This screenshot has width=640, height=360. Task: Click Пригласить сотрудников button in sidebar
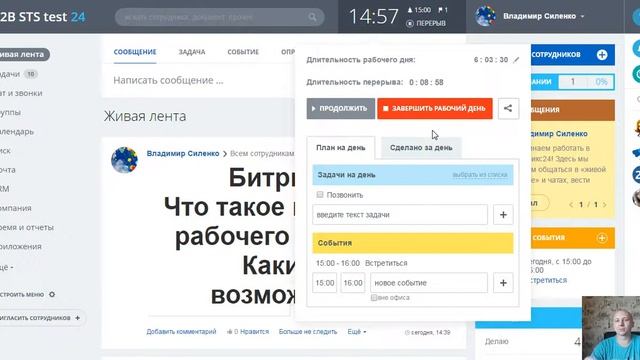point(41,318)
